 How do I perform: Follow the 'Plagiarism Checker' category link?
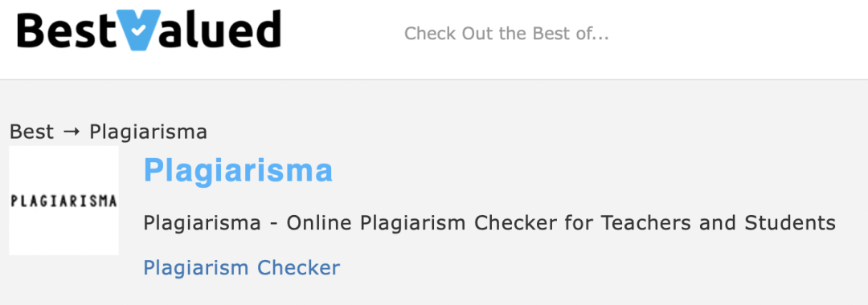(x=241, y=268)
